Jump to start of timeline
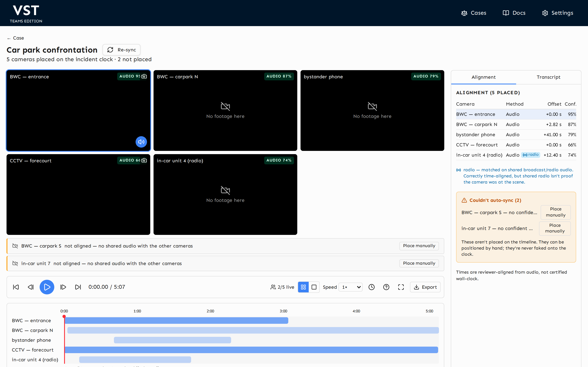 tap(16, 287)
